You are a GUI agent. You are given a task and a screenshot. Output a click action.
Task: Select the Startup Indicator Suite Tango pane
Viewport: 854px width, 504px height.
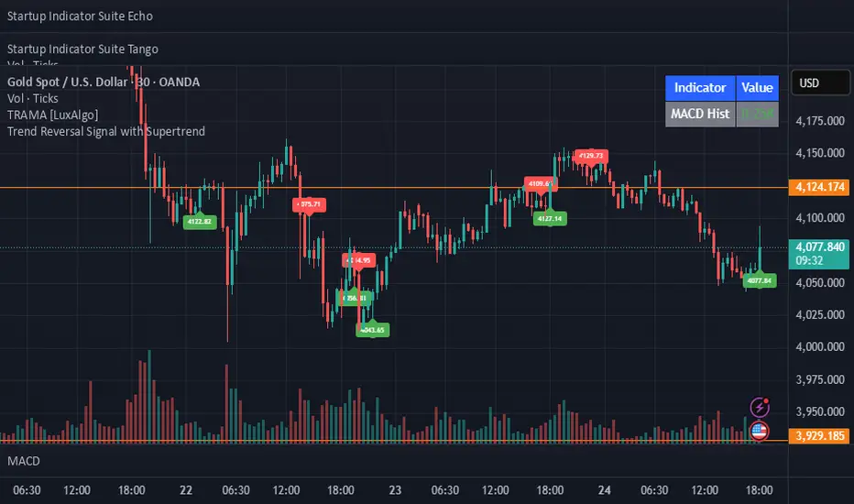[83, 49]
